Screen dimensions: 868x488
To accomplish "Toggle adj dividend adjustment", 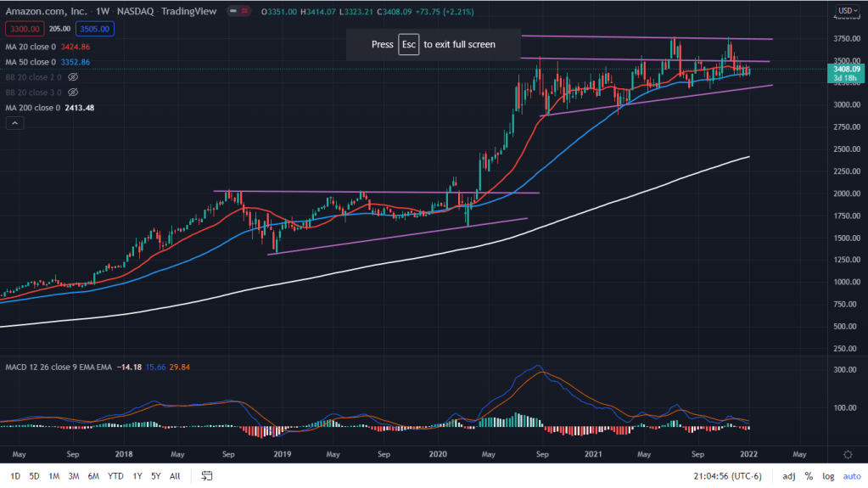I will tap(789, 476).
